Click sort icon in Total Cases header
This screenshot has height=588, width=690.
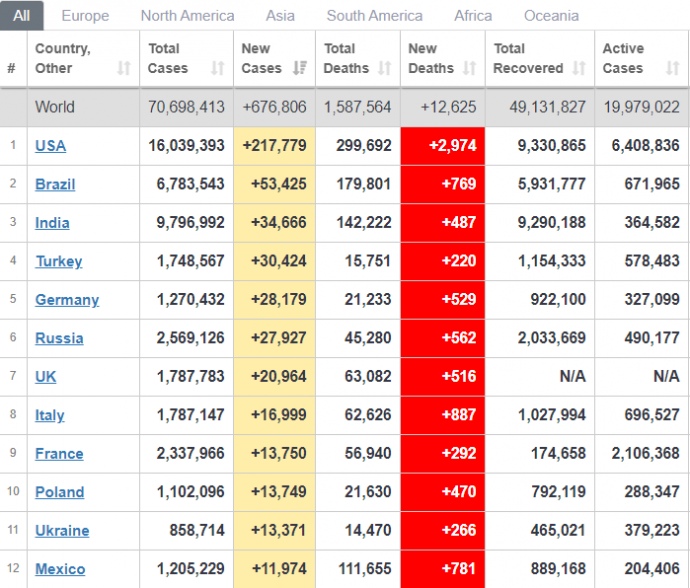(218, 68)
